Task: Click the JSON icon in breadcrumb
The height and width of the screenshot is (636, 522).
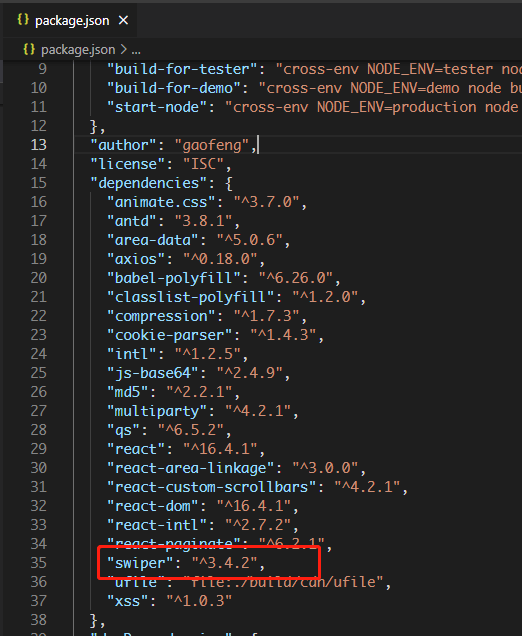Action: pyautogui.click(x=29, y=49)
